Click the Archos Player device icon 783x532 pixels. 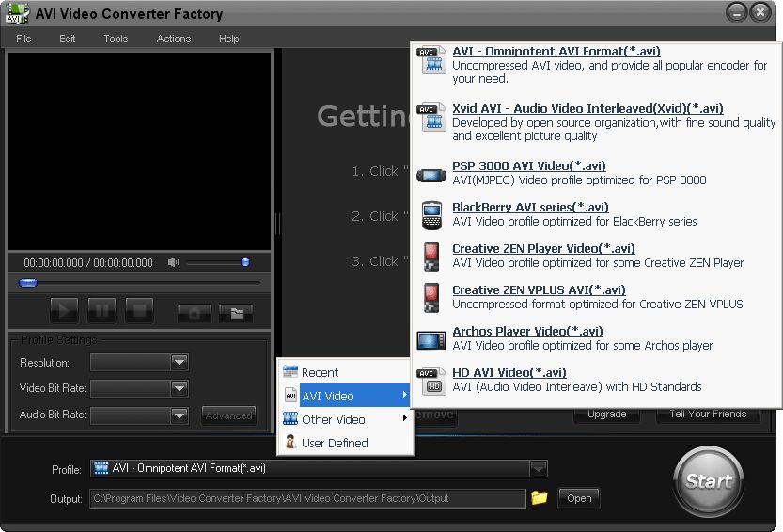(x=431, y=340)
